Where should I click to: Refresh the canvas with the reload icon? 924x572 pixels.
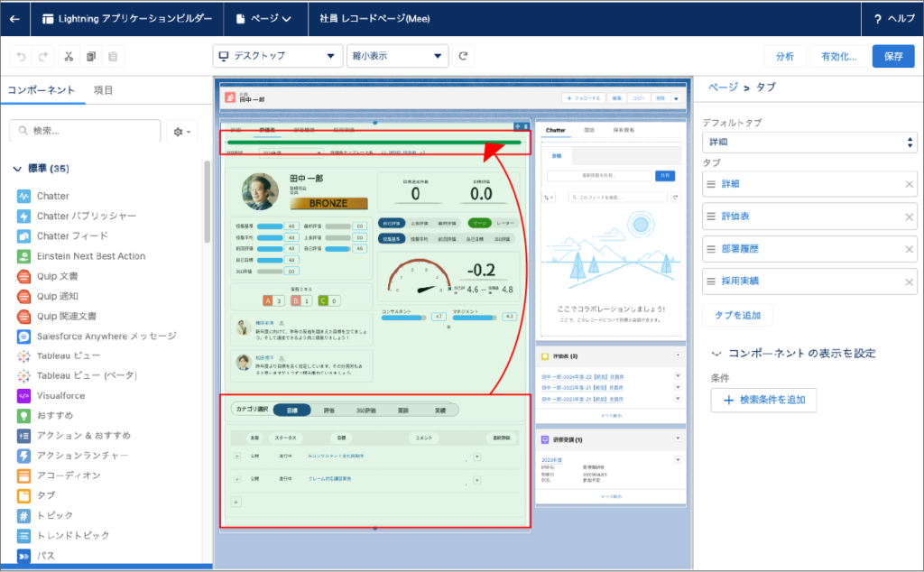tap(463, 56)
